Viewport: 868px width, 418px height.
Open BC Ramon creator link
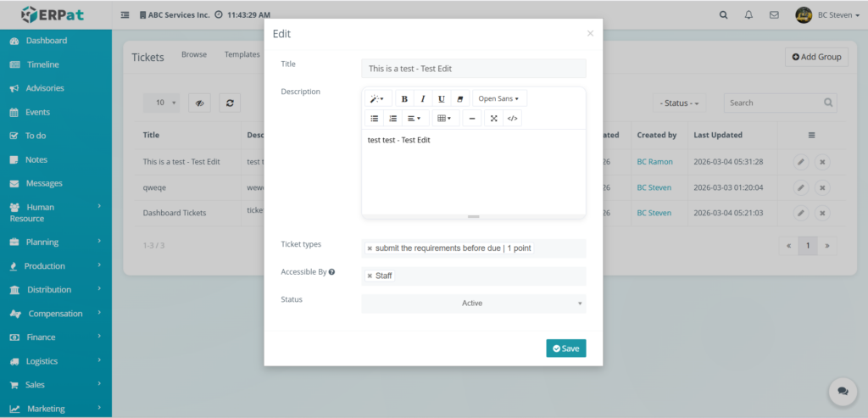tap(655, 162)
